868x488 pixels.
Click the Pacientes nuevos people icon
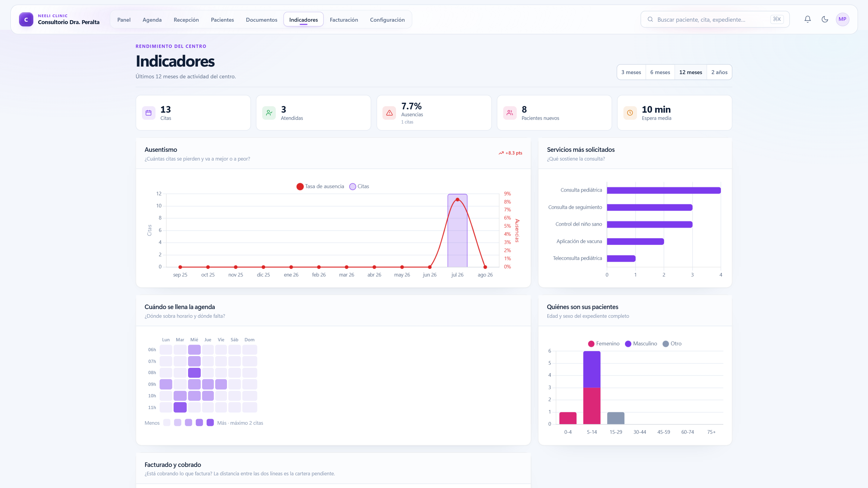pyautogui.click(x=510, y=113)
